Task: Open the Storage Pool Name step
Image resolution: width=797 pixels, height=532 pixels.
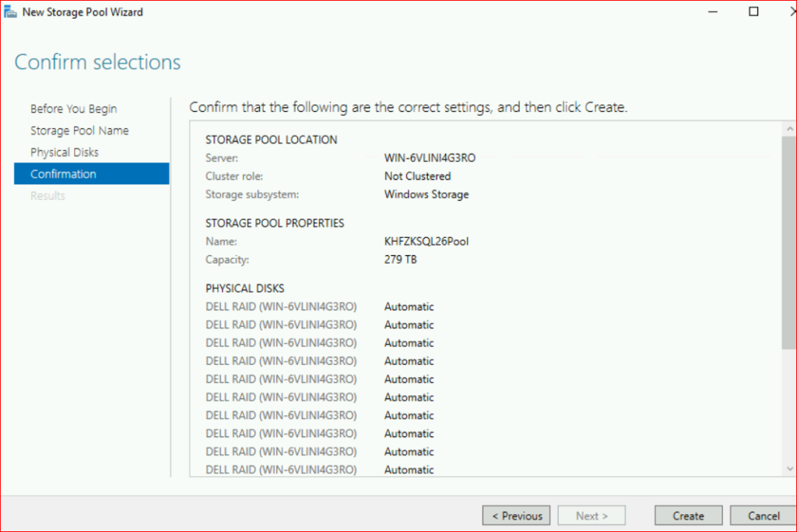Action: 79,131
